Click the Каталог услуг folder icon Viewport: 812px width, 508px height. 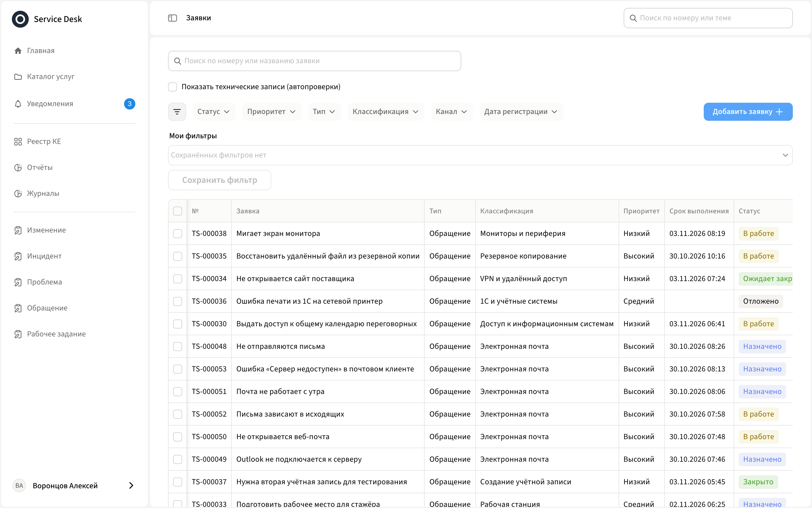[18, 76]
